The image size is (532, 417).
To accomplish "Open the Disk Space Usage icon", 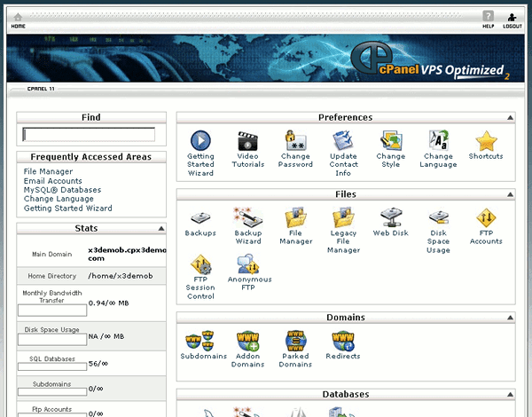I will [438, 217].
